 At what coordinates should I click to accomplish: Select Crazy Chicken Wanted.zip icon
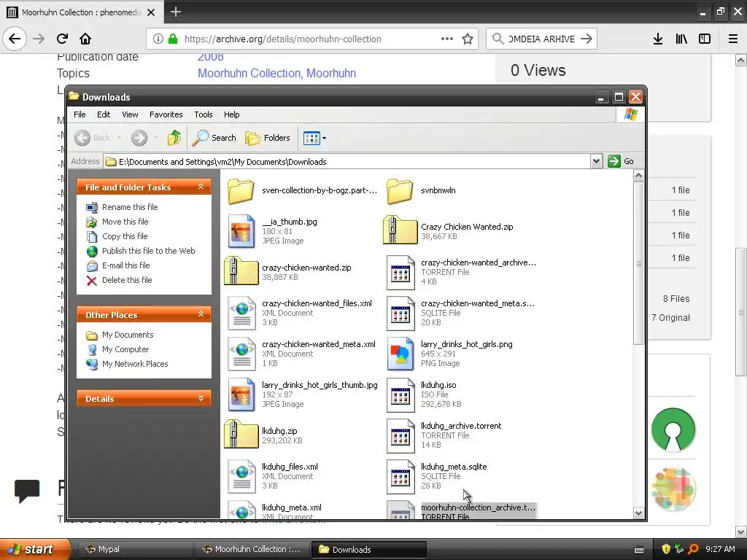400,230
